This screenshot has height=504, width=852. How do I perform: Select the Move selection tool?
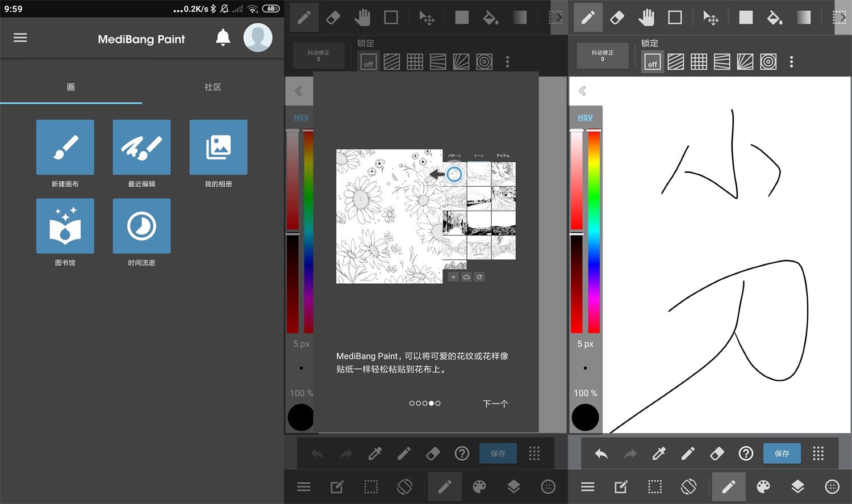(711, 18)
